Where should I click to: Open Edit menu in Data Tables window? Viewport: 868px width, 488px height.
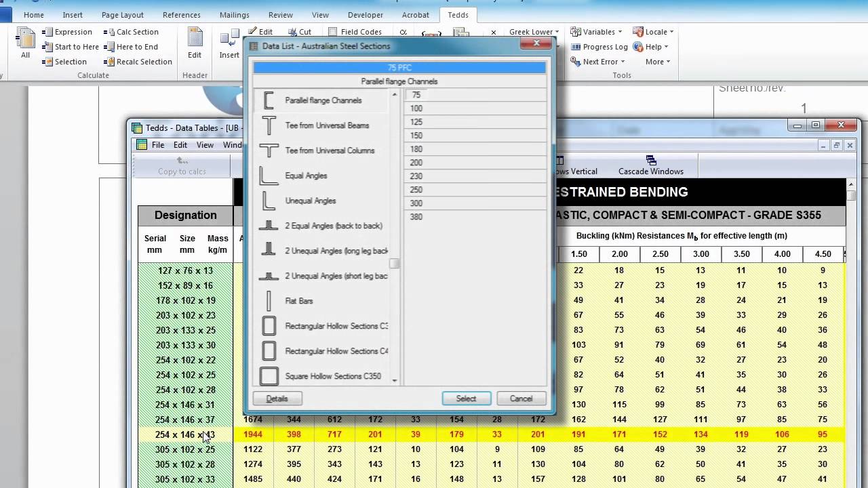click(x=180, y=145)
